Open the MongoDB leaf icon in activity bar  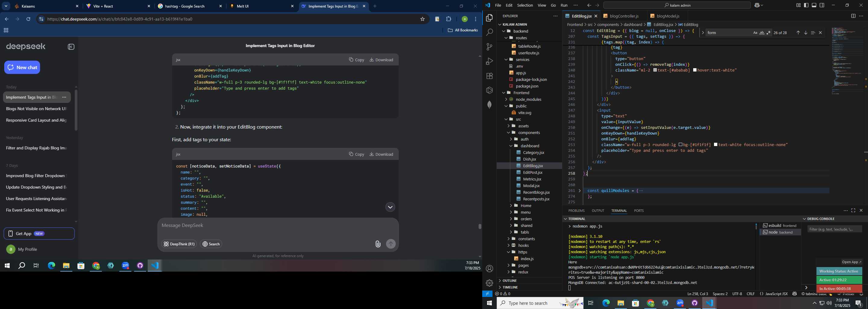489,105
